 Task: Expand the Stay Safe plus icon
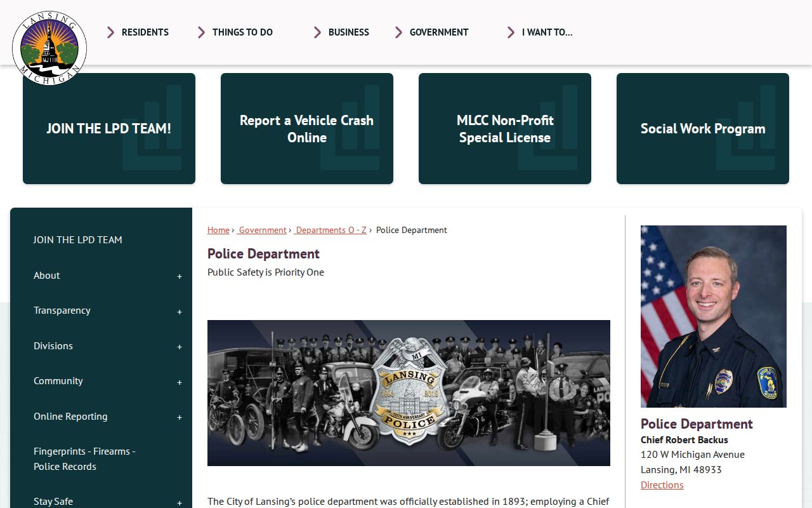(180, 503)
